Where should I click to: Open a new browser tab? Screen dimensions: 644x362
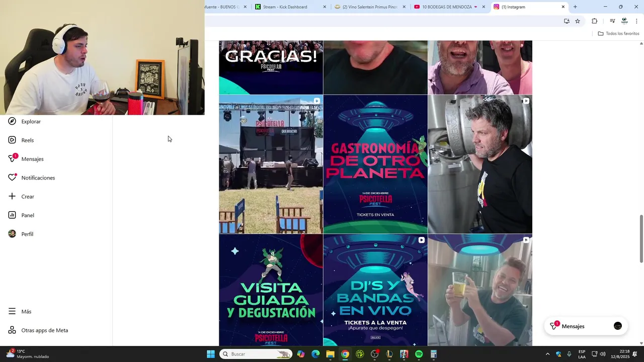(x=575, y=7)
